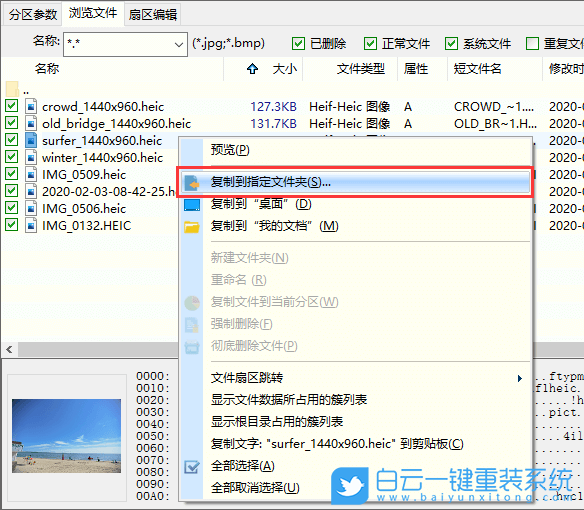
Task: Click file icon of old_bridge_1440x960.heic
Action: 31,124
